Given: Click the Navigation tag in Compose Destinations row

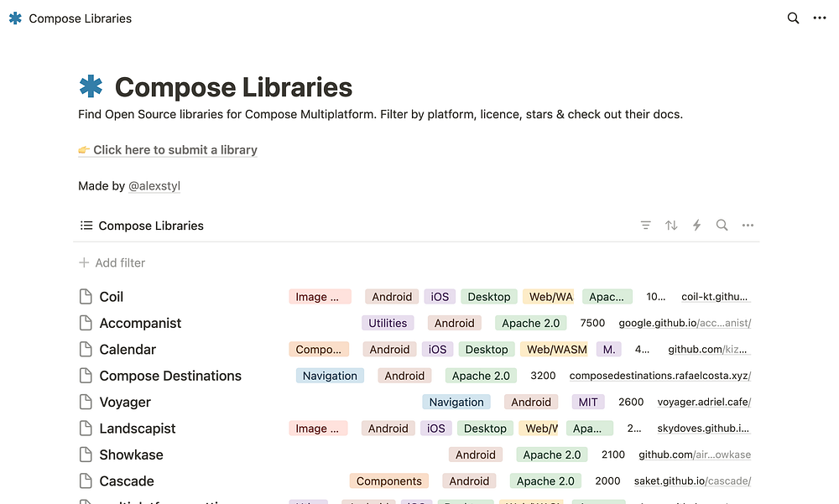Looking at the screenshot, I should (330, 376).
